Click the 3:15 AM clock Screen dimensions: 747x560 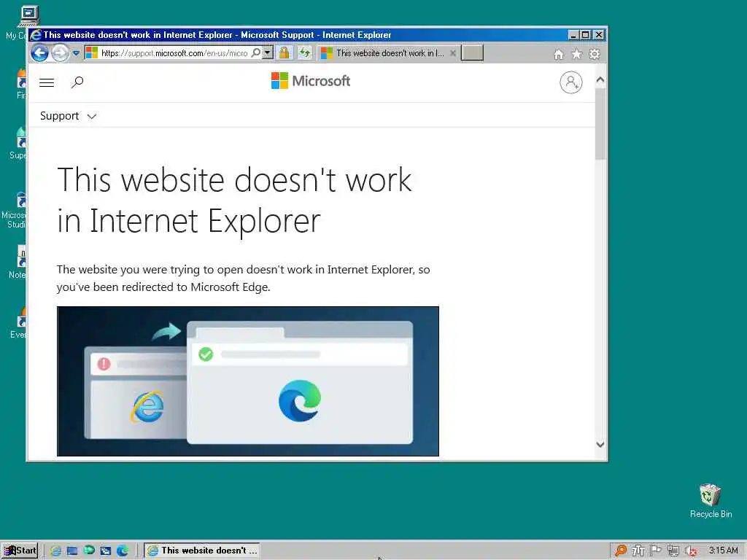723,551
